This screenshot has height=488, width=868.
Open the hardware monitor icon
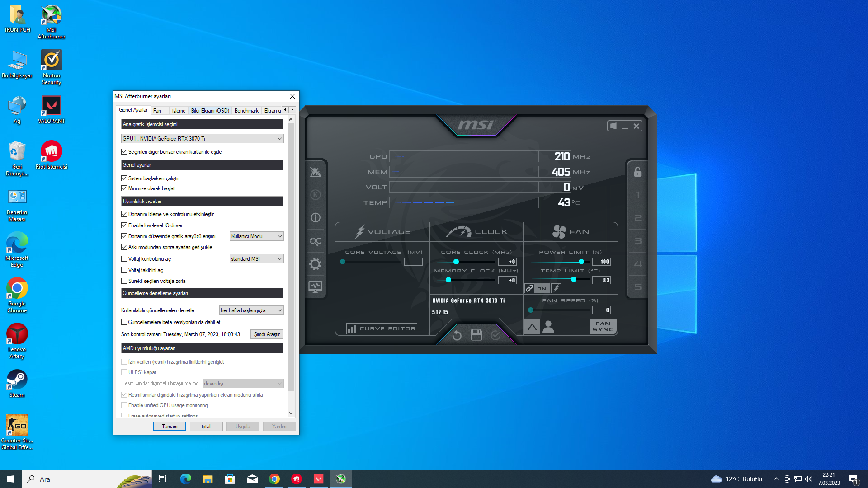(x=315, y=286)
